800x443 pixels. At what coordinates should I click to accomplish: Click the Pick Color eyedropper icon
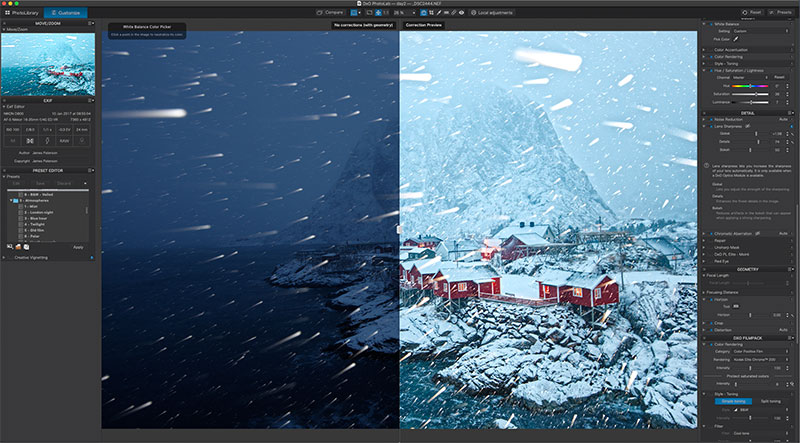pos(736,39)
